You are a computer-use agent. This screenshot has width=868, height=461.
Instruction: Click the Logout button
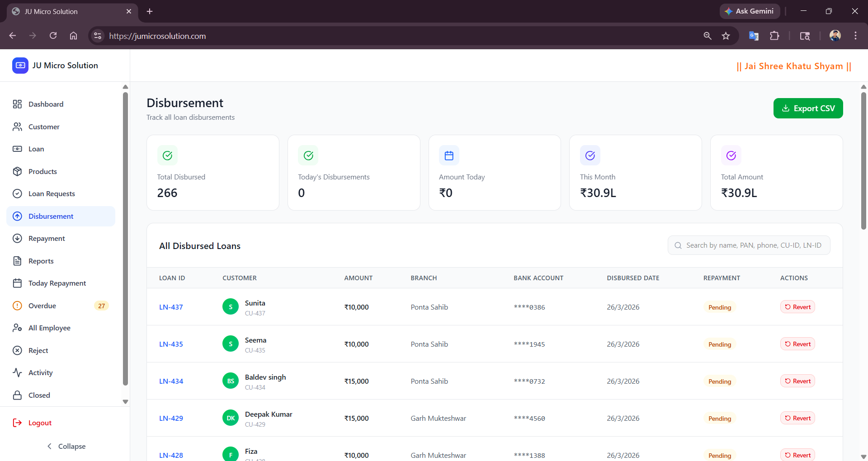coord(33,423)
